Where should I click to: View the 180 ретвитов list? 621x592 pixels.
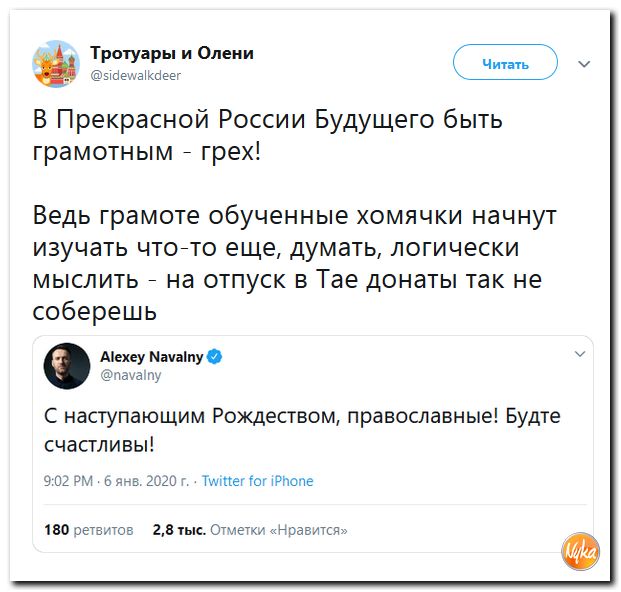click(x=89, y=530)
